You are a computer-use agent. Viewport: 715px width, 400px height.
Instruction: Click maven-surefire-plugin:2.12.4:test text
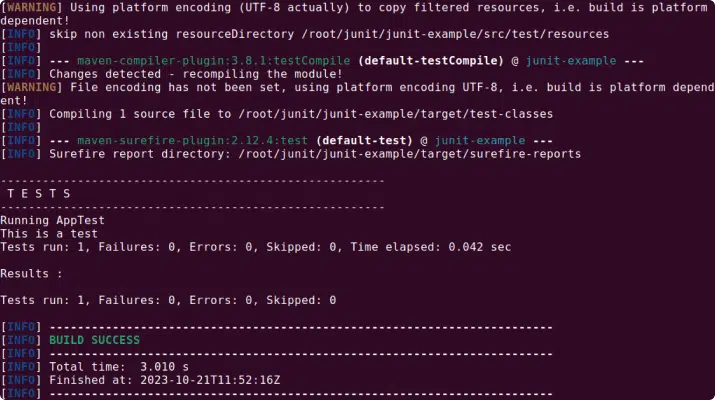click(199, 141)
